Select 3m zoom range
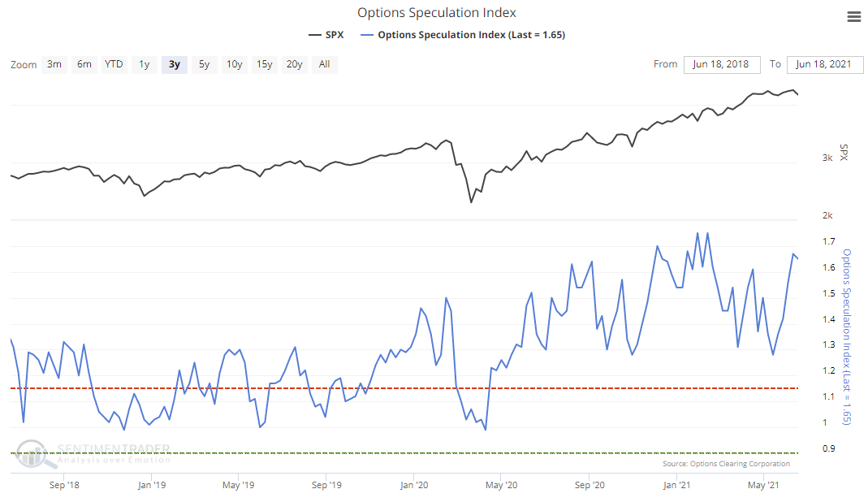The image size is (868, 502). [54, 64]
